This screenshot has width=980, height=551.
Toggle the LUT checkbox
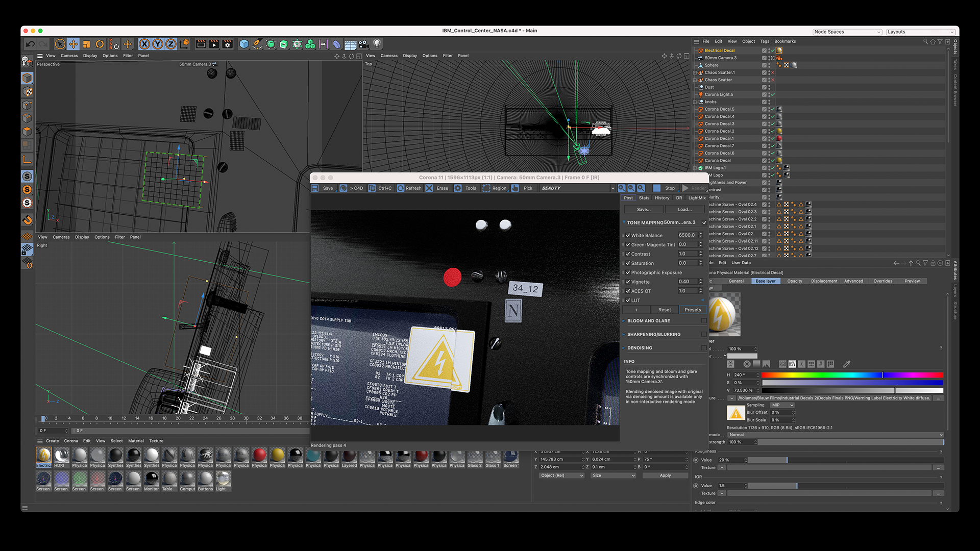click(628, 300)
